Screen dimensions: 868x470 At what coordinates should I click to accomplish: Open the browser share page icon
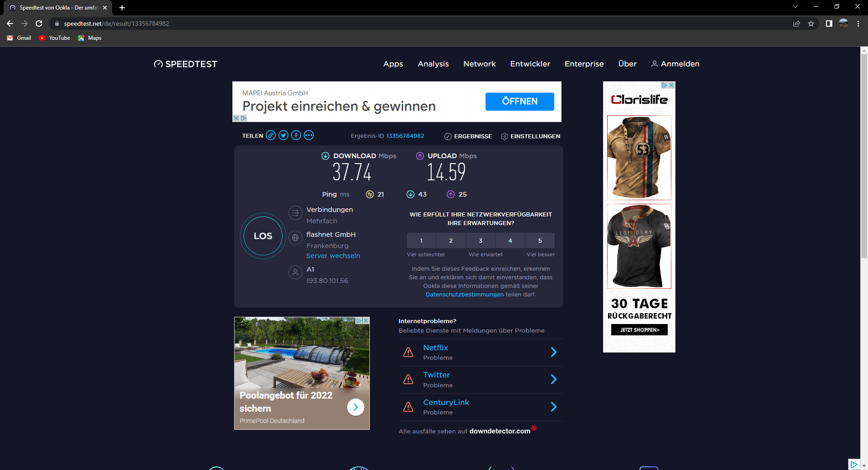pos(797,23)
